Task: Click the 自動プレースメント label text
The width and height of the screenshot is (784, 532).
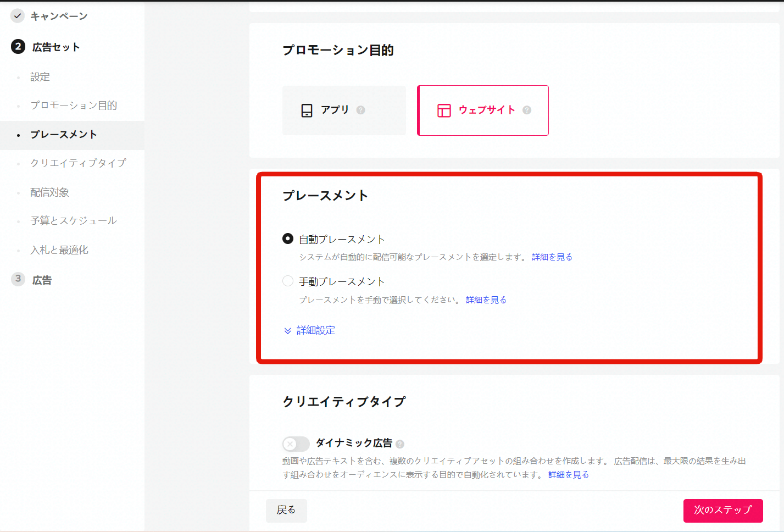Action: [x=342, y=240]
